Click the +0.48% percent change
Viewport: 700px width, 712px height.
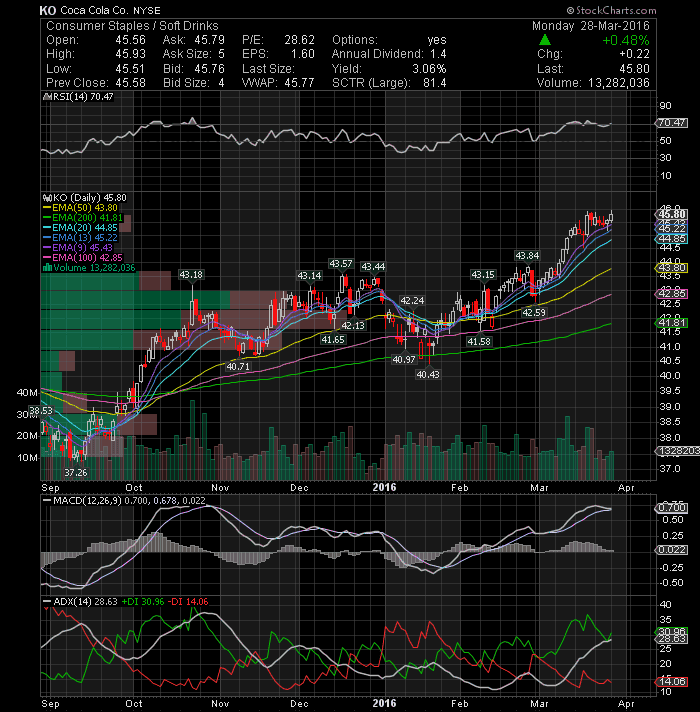click(x=626, y=40)
